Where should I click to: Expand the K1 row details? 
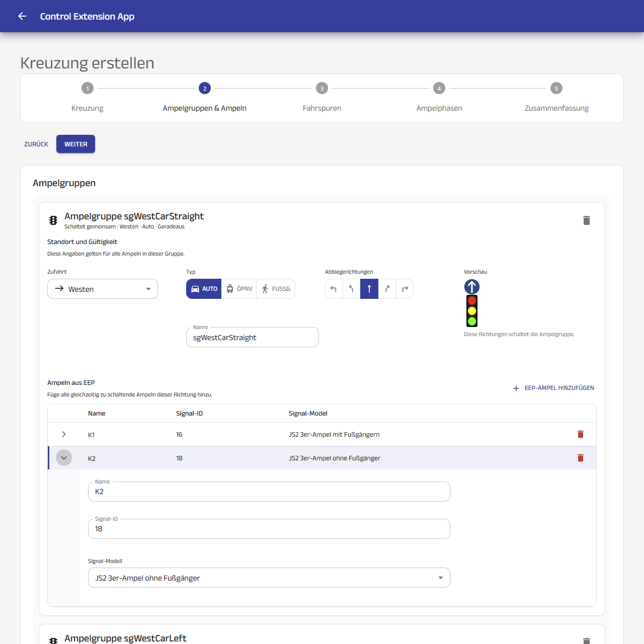64,434
